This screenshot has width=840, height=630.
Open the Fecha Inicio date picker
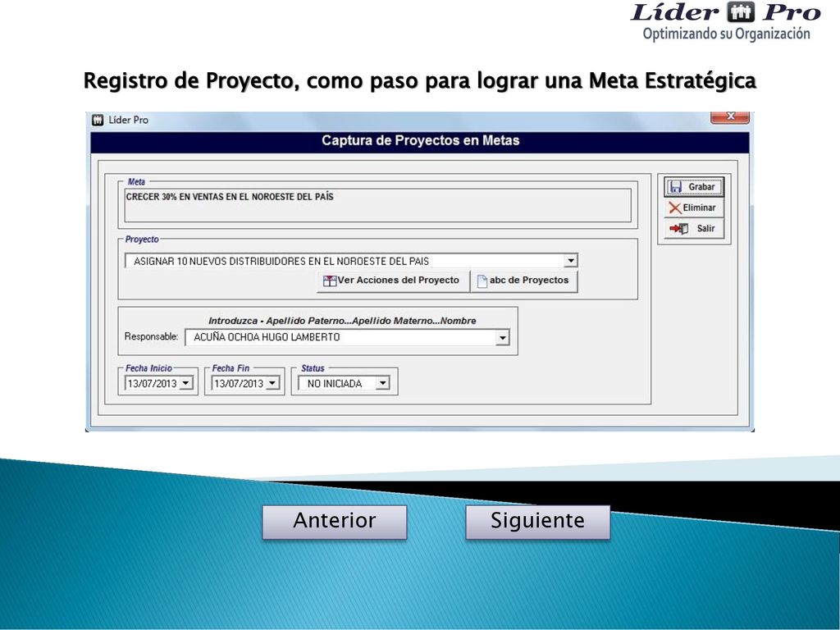(186, 383)
